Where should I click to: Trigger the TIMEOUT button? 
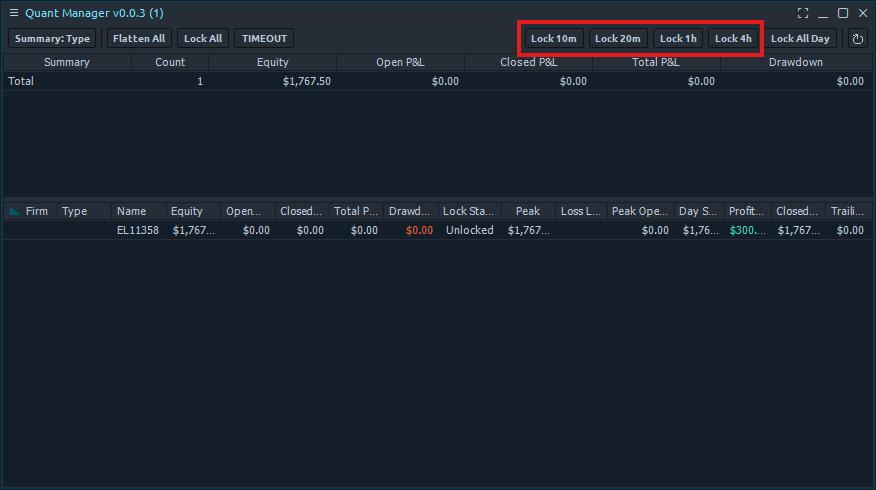264,39
